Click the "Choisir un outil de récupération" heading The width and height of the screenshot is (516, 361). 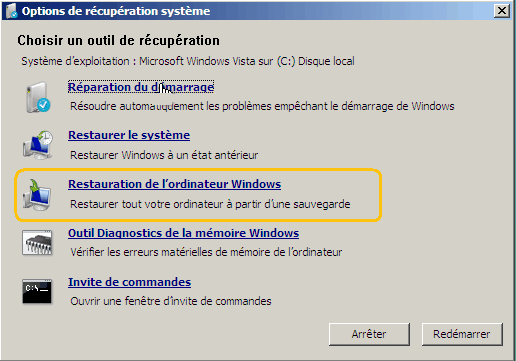click(x=118, y=40)
